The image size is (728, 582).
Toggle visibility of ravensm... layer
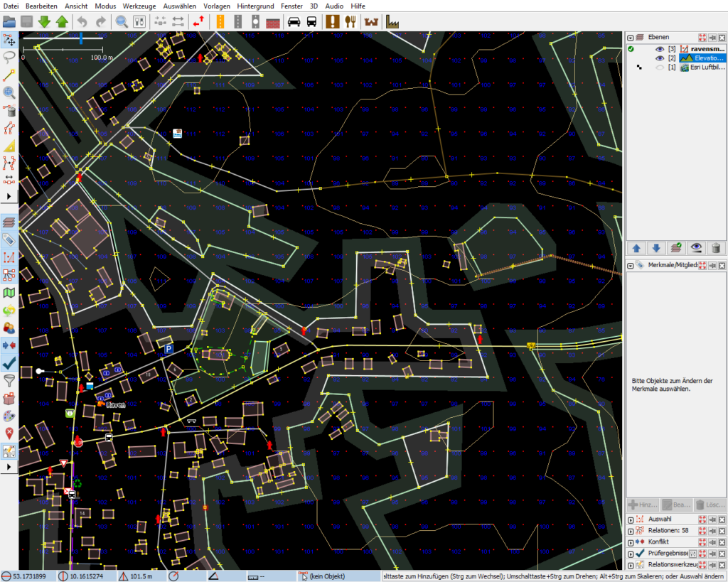click(x=660, y=49)
